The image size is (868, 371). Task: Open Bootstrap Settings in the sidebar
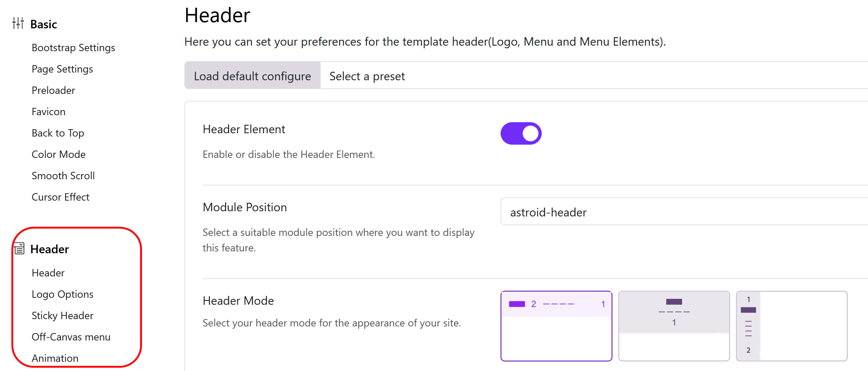pos(73,47)
